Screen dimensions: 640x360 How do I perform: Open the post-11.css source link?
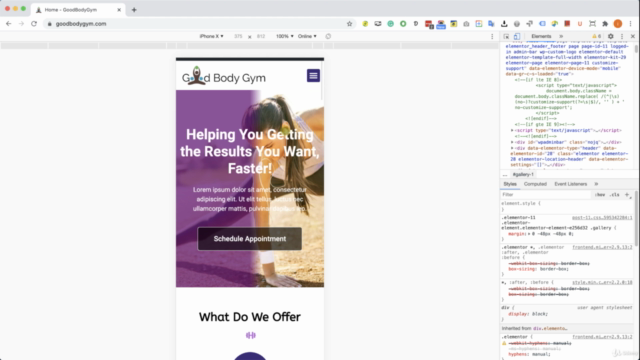tap(602, 218)
